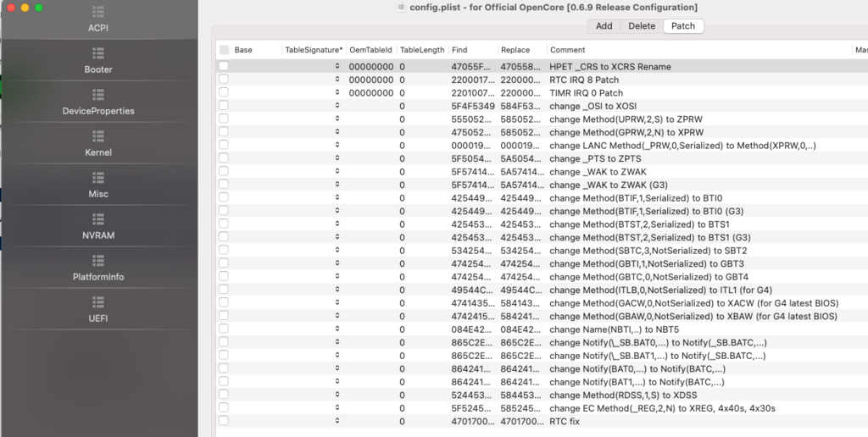
Task: Toggle the header select-all checkbox
Action: coord(224,50)
